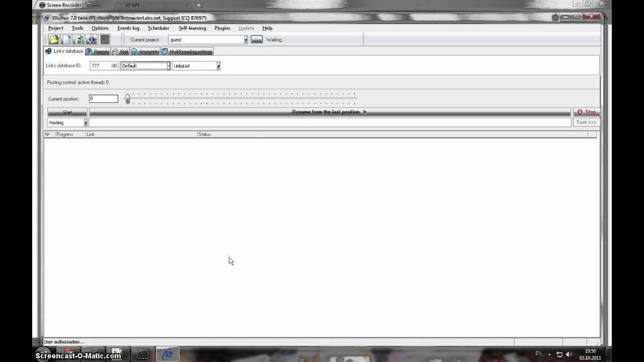644x362 pixels.
Task: Open the Scheduler menu
Action: click(x=158, y=28)
